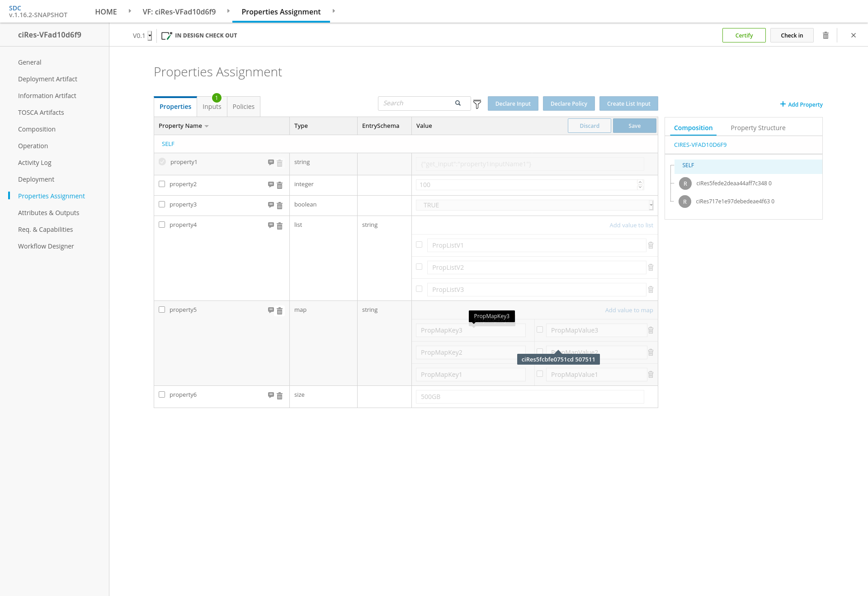
Task: Delete the PropMapValue1 map row via trash icon
Action: (651, 375)
